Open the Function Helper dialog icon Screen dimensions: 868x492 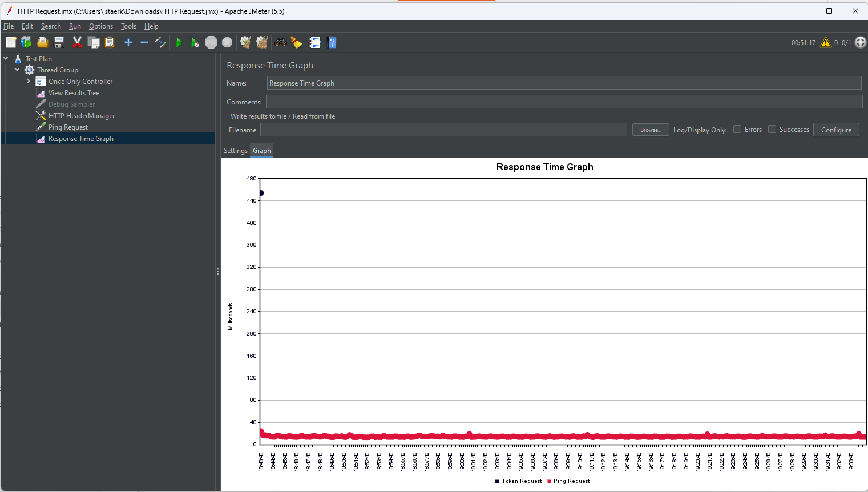click(x=314, y=42)
